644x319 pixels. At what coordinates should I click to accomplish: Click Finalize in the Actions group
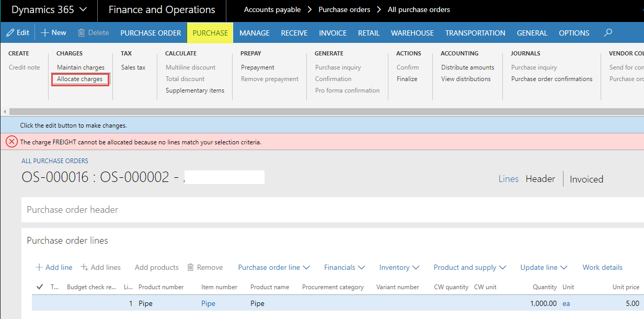coord(407,79)
